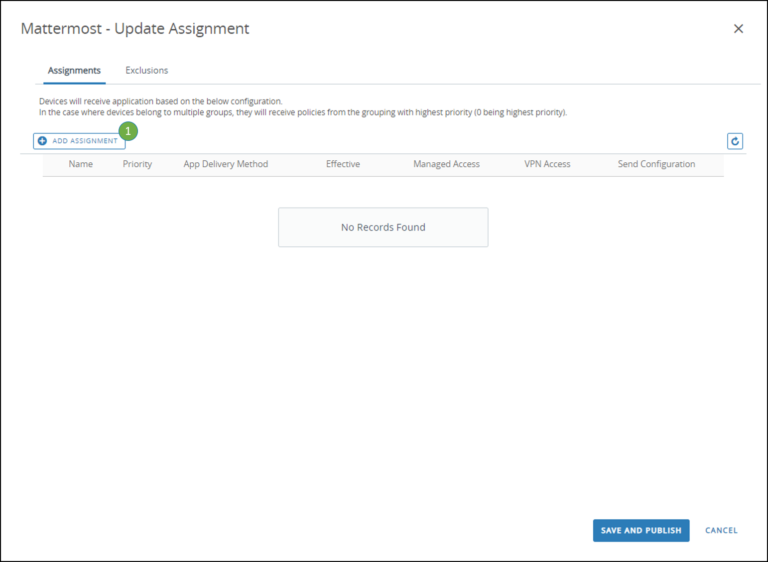This screenshot has width=768, height=562.
Task: Close the Update Assignment dialog with X
Action: pyautogui.click(x=738, y=29)
